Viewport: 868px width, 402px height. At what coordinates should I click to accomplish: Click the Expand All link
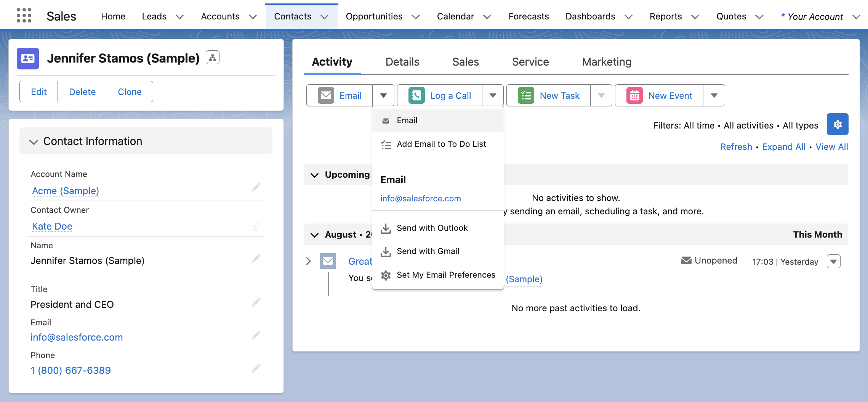[783, 147]
